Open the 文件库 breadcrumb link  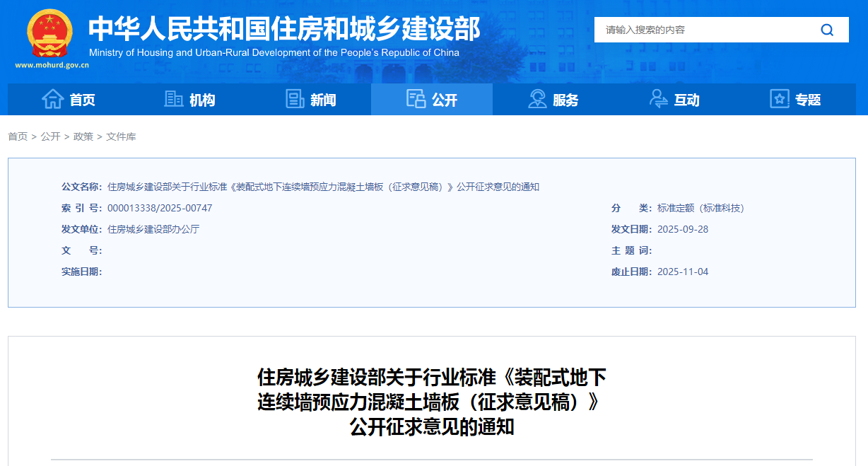[122, 136]
